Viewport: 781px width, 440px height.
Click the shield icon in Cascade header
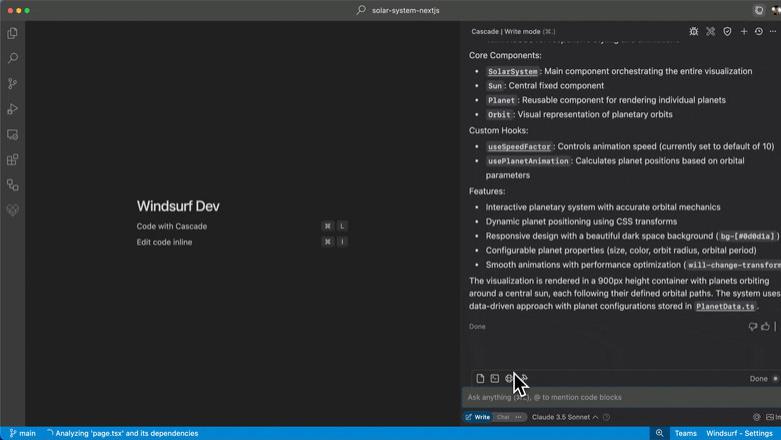click(727, 31)
